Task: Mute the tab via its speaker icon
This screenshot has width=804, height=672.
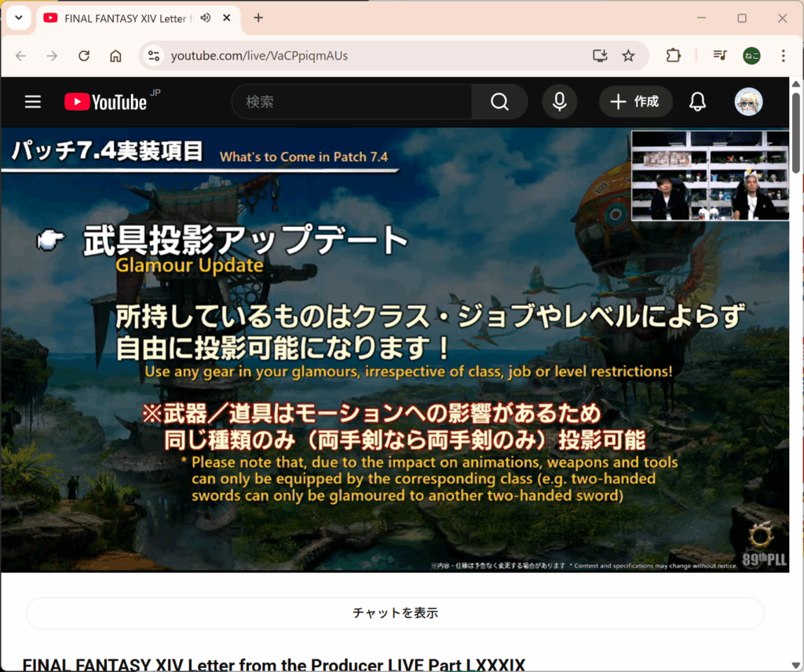Action: point(206,18)
